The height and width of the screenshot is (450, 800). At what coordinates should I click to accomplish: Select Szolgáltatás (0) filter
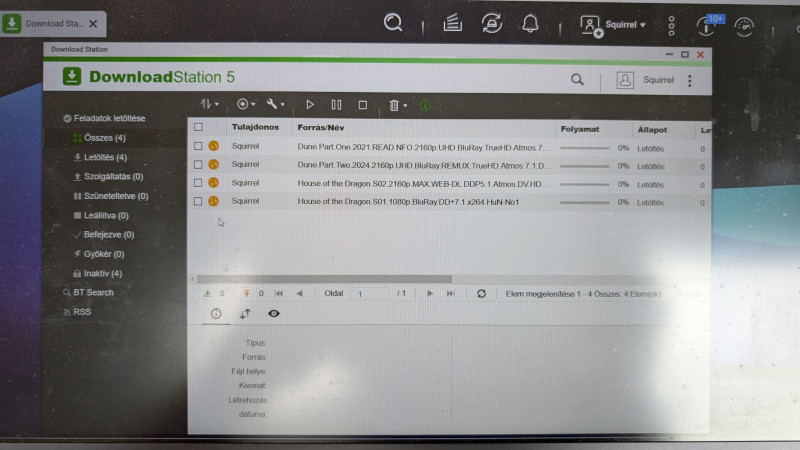109,177
